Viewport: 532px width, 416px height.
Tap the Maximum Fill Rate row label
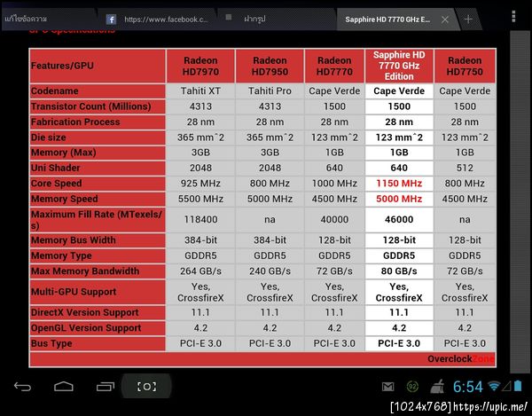pyautogui.click(x=98, y=220)
